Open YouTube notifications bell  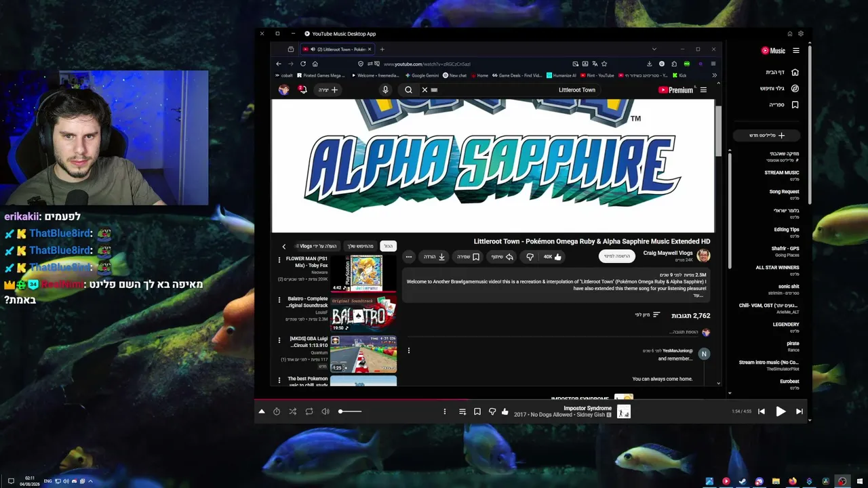302,89
